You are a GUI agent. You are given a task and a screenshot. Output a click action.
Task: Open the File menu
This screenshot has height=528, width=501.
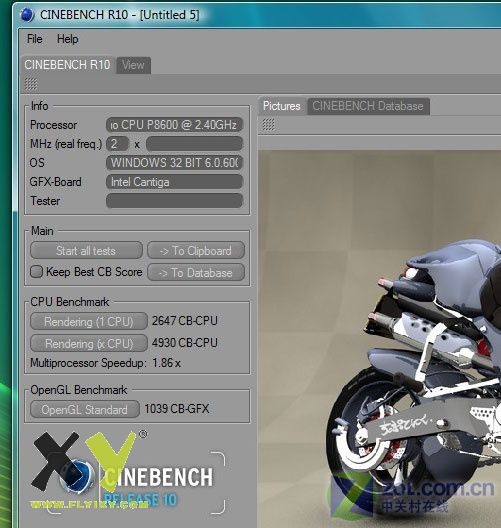[35, 39]
